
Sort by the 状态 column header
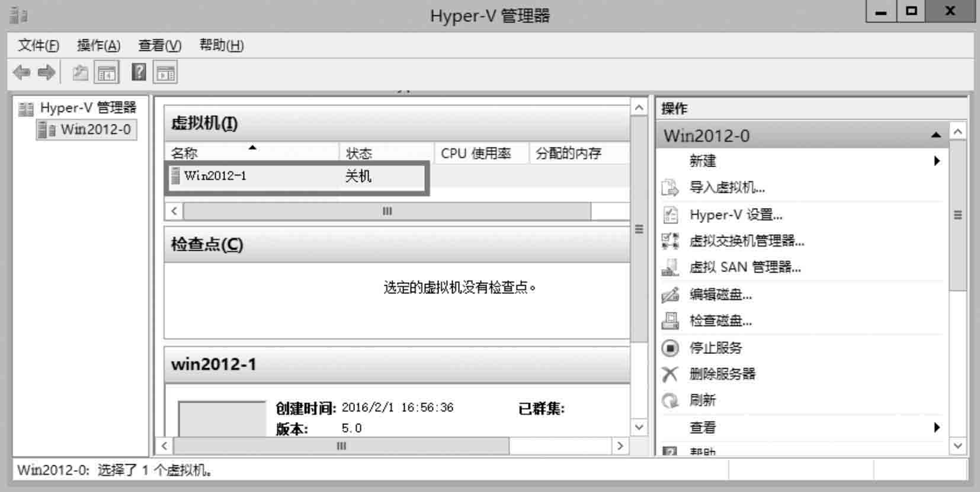[386, 153]
